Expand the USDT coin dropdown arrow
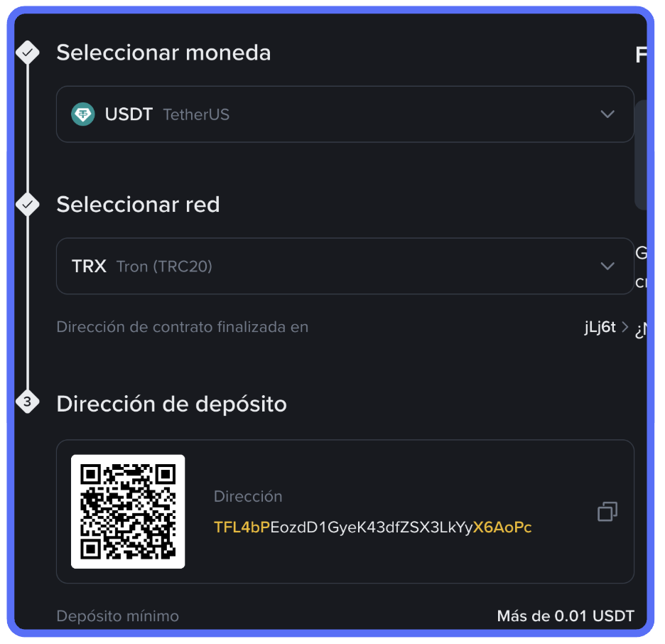 pyautogui.click(x=607, y=114)
